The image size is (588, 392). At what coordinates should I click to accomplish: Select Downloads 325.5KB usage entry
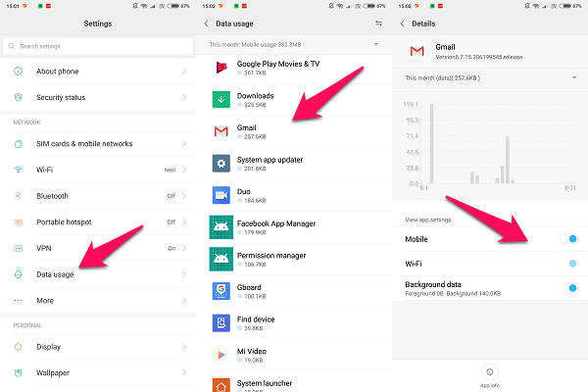294,99
